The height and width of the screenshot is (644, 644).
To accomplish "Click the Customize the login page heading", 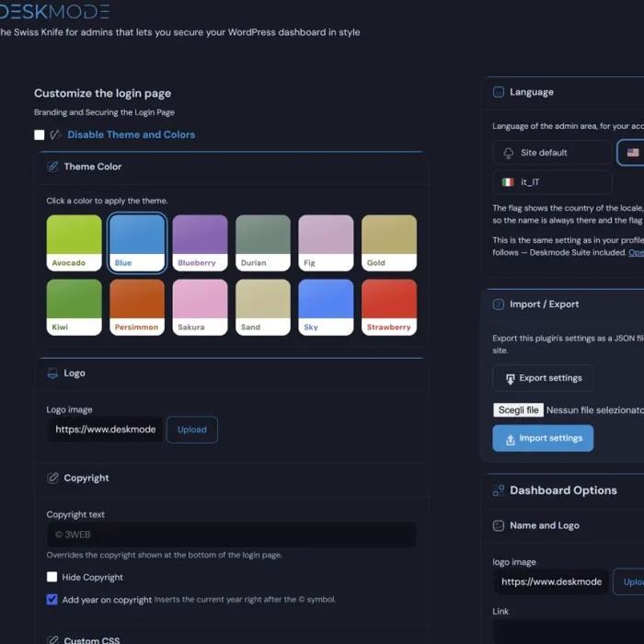I will point(103,93).
